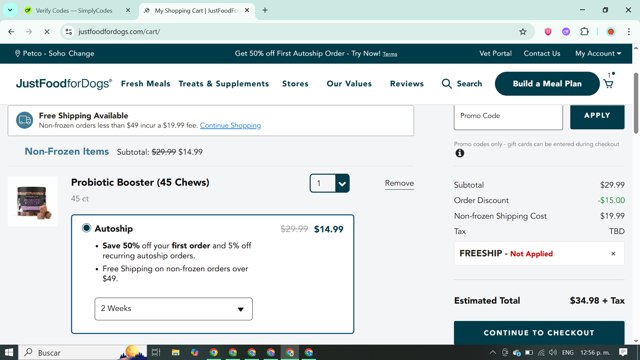
Task: Click the Search magnifier in site navigation
Action: point(447,84)
